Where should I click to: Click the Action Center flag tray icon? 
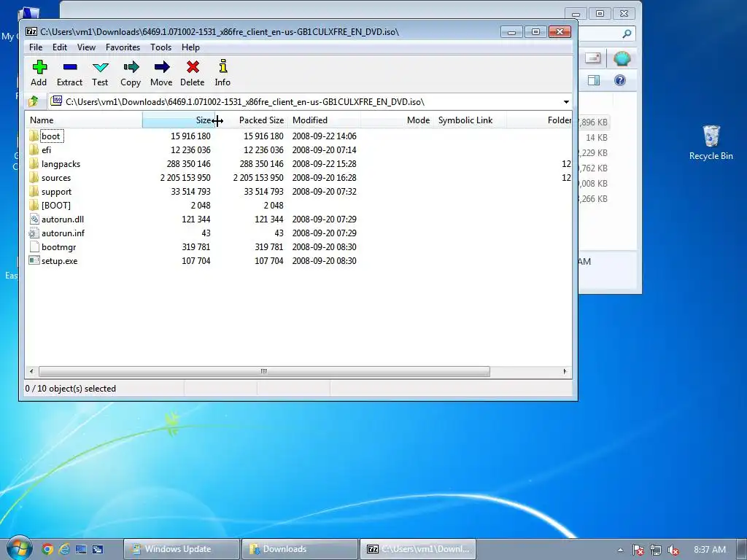tap(638, 550)
